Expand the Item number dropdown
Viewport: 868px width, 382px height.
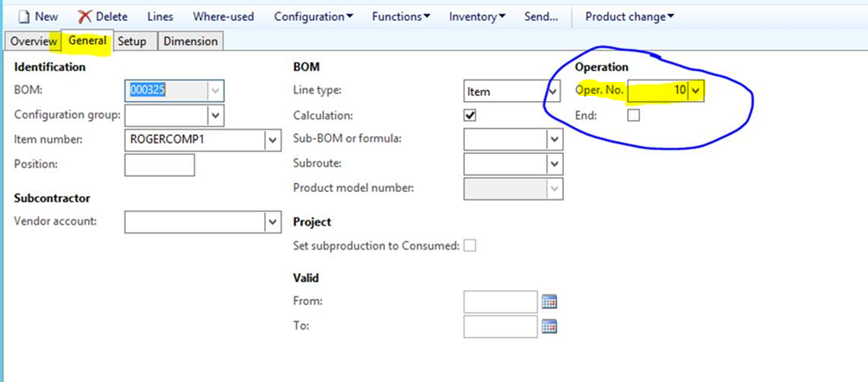pyautogui.click(x=273, y=140)
